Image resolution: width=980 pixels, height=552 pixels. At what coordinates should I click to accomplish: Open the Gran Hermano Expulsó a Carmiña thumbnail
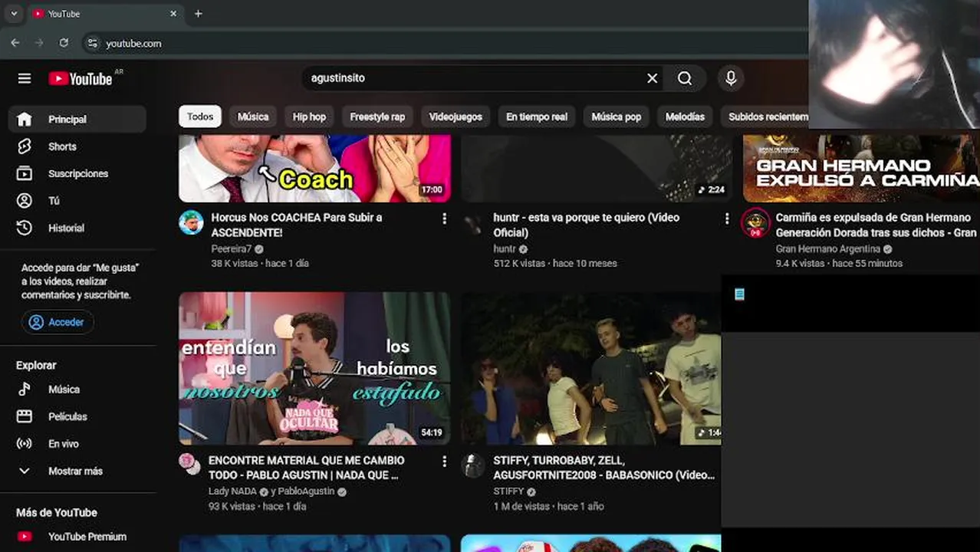coord(861,169)
